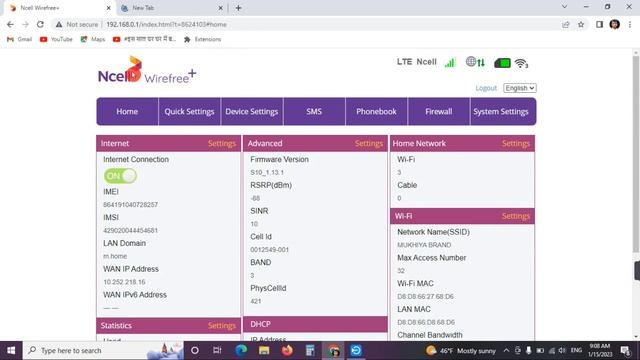Open File Explorer from the taskbar
The width and height of the screenshot is (640, 360).
pos(264,351)
